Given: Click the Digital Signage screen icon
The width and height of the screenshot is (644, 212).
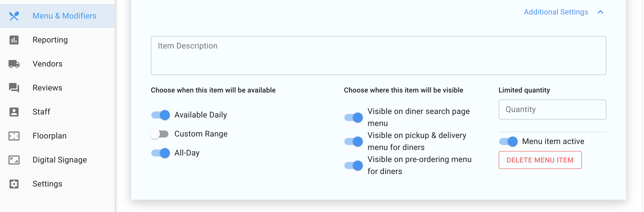Looking at the screenshot, I should 14,160.
